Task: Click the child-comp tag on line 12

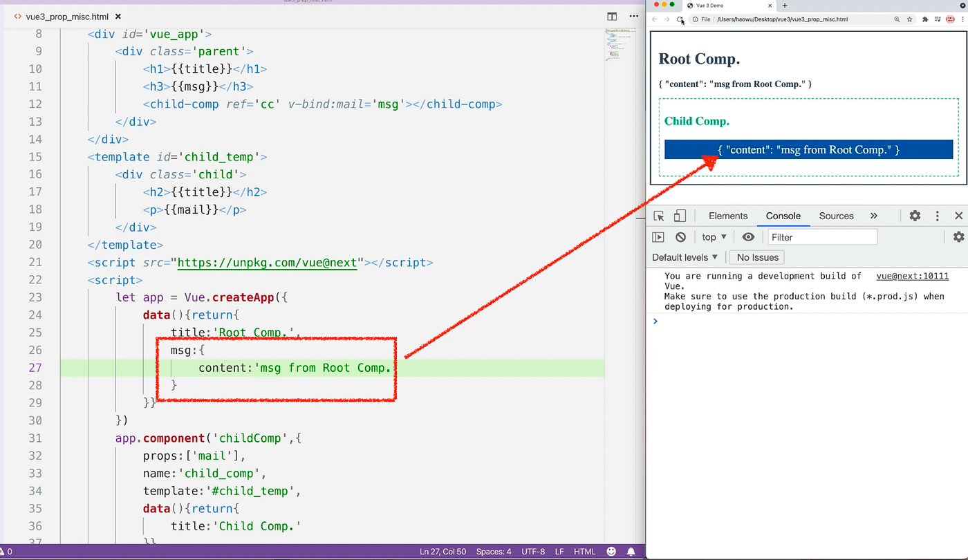Action: pos(322,104)
